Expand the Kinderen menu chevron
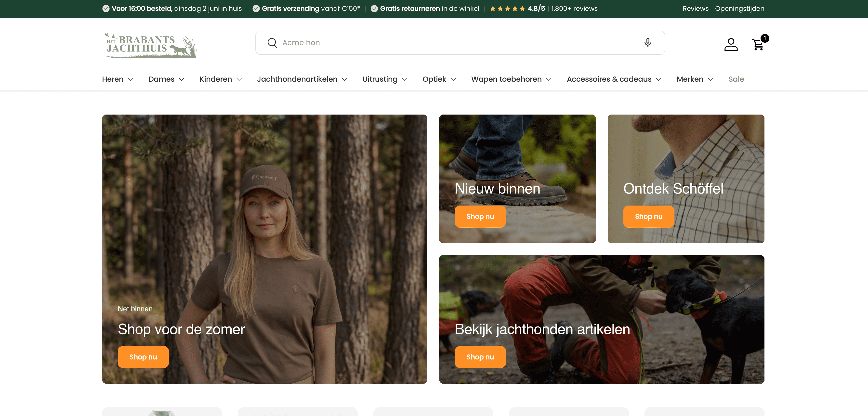The height and width of the screenshot is (416, 868). (239, 79)
